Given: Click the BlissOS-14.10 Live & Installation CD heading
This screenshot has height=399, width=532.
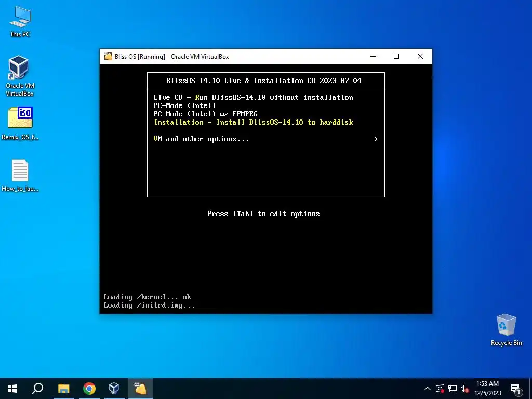Looking at the screenshot, I should pos(263,81).
